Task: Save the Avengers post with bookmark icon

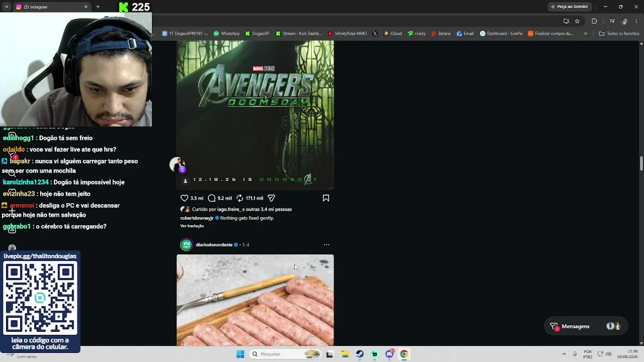Action: pos(326,198)
